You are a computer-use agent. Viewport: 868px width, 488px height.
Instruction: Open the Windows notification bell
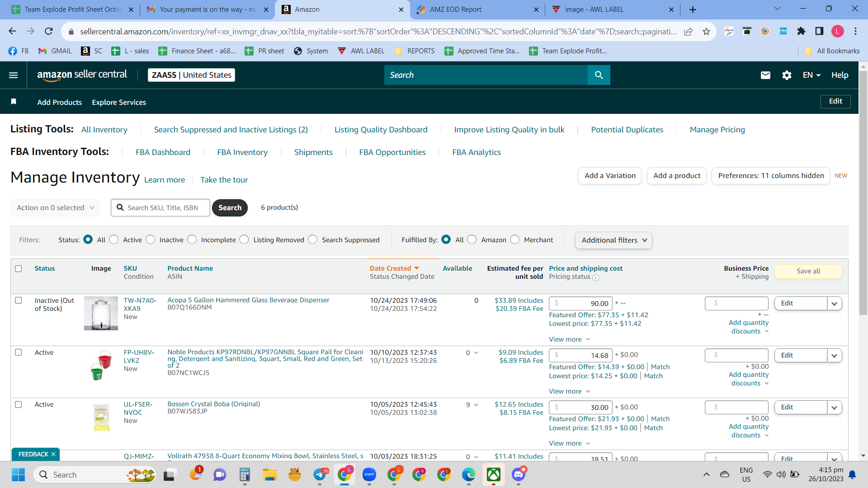(x=852, y=474)
